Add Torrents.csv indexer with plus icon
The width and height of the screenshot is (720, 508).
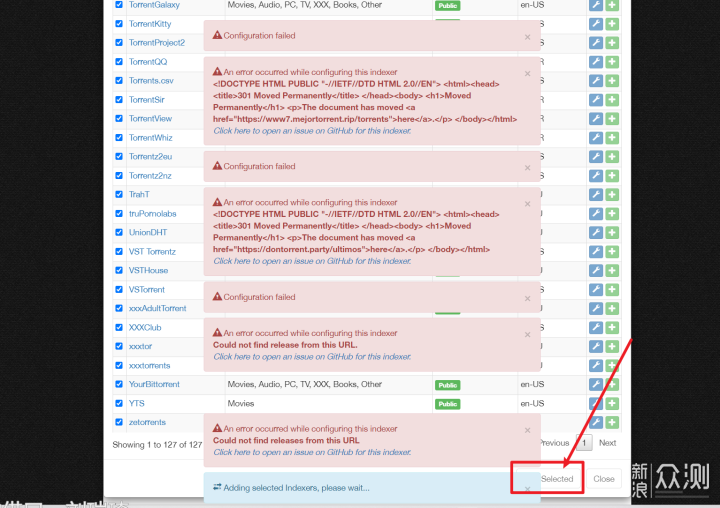[612, 81]
